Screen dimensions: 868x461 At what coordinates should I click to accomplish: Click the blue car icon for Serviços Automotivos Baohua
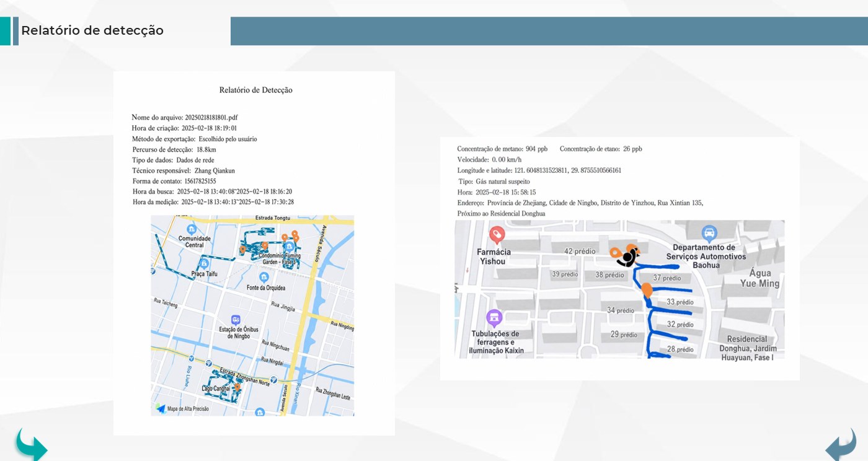click(x=709, y=234)
